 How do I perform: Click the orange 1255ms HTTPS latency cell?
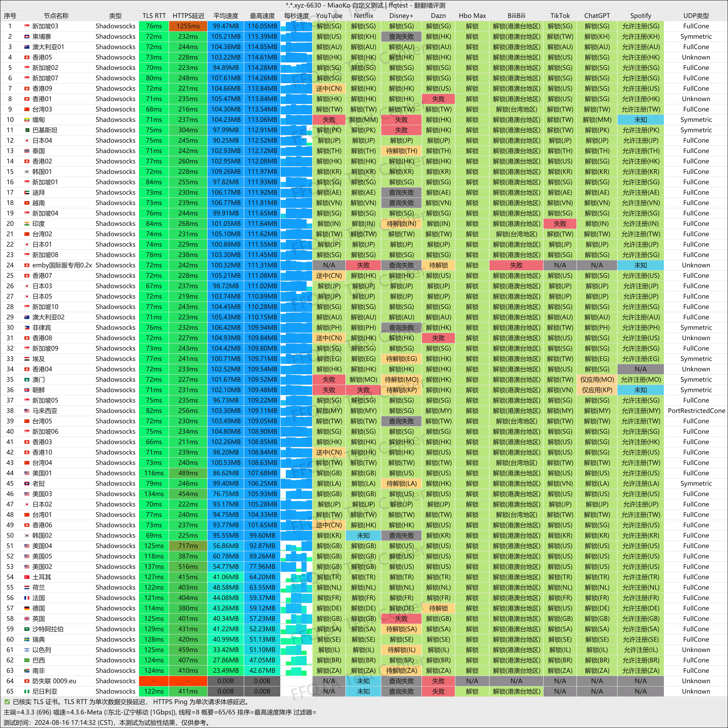click(x=188, y=26)
